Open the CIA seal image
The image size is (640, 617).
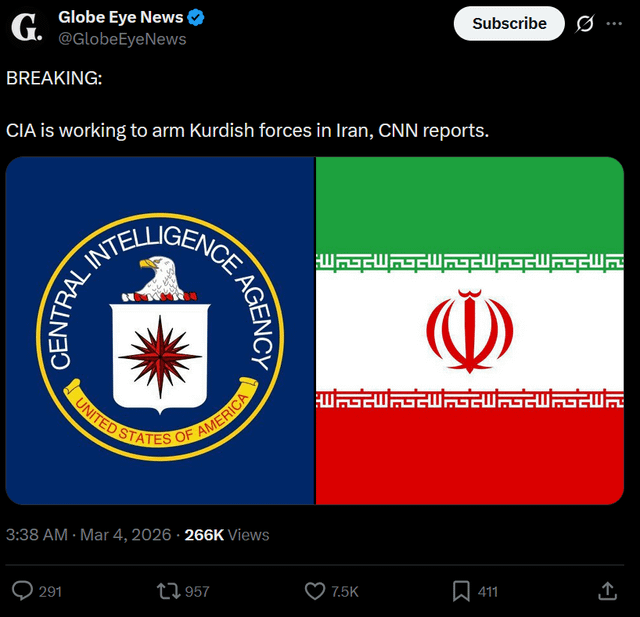coord(160,331)
